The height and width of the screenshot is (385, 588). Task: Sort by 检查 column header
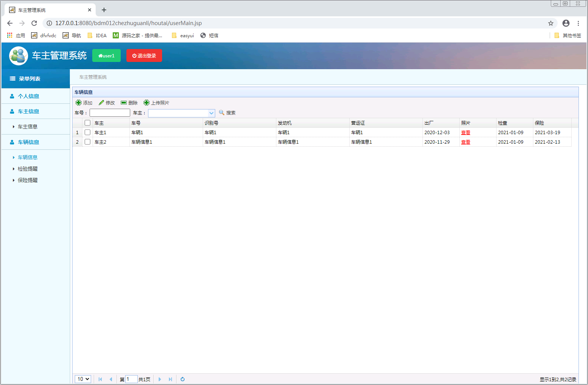514,123
